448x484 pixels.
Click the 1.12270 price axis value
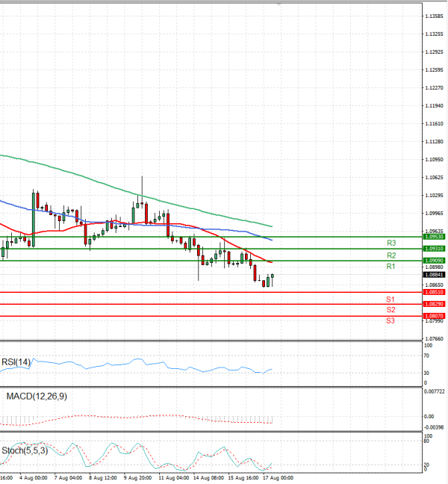coord(434,88)
